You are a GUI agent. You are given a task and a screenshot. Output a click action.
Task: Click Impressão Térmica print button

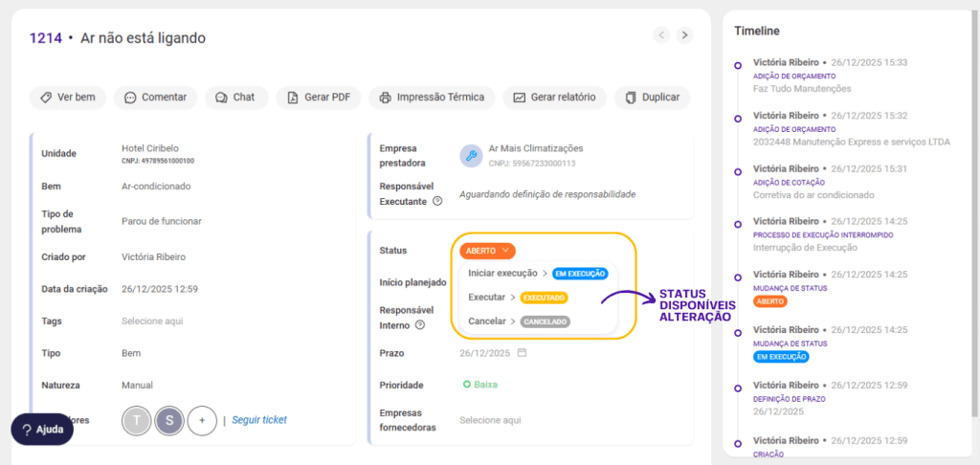(x=432, y=98)
